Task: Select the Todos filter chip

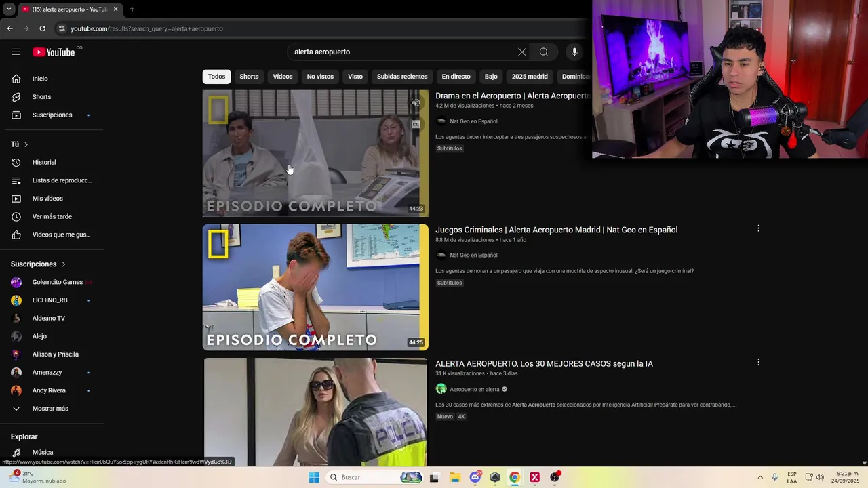Action: (x=216, y=77)
